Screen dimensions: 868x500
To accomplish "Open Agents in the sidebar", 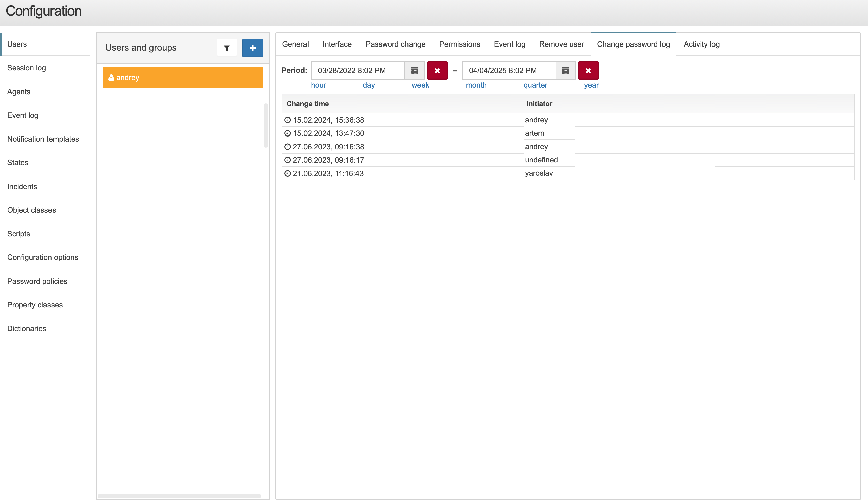I will tap(45, 92).
